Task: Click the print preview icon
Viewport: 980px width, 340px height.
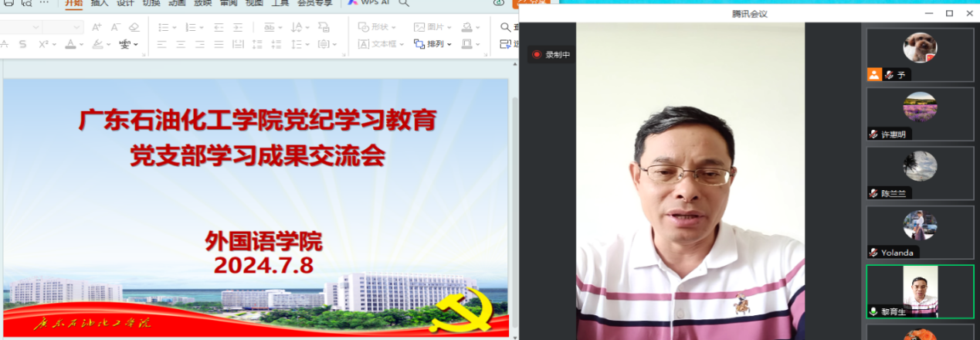Action: pos(28,3)
